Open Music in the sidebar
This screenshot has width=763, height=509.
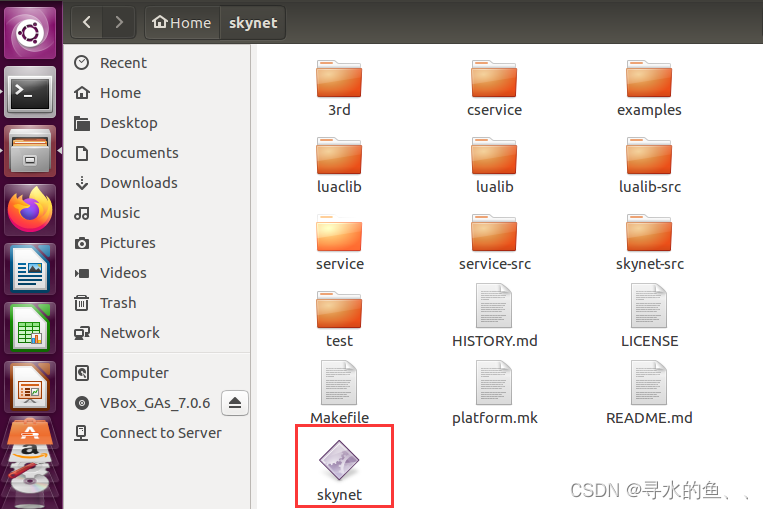tap(157, 213)
